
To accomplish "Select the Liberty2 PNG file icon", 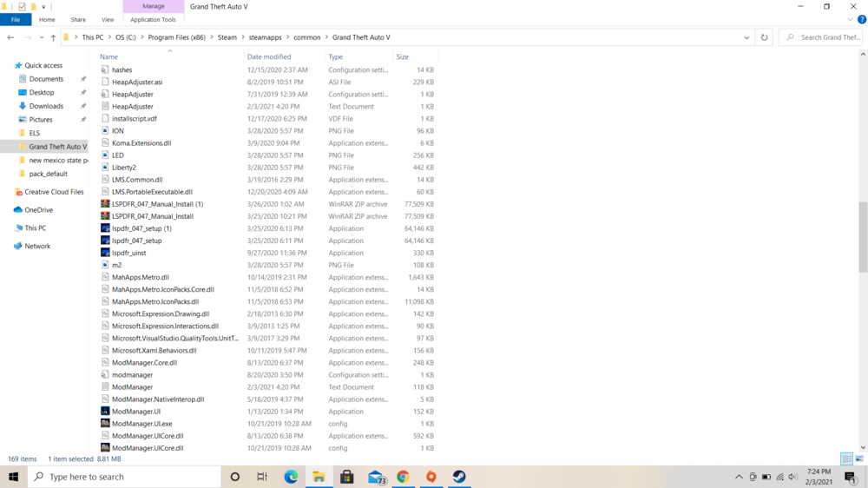I will 105,168.
